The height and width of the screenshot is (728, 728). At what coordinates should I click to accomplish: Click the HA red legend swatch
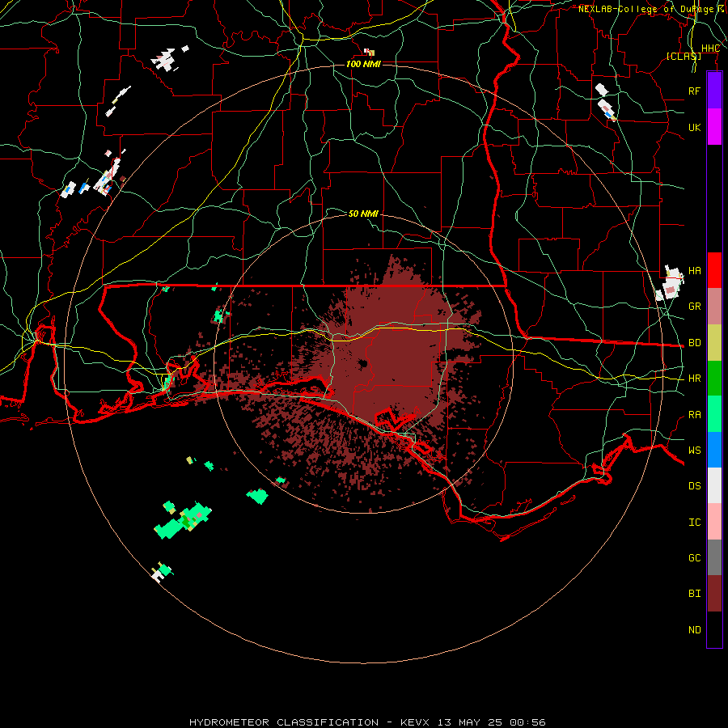[x=714, y=270]
